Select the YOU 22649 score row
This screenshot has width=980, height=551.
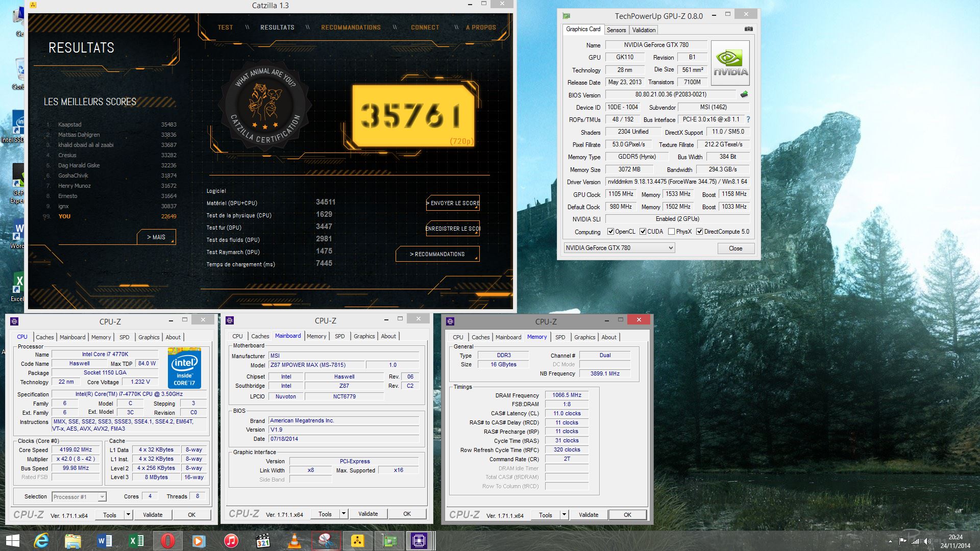tap(110, 216)
